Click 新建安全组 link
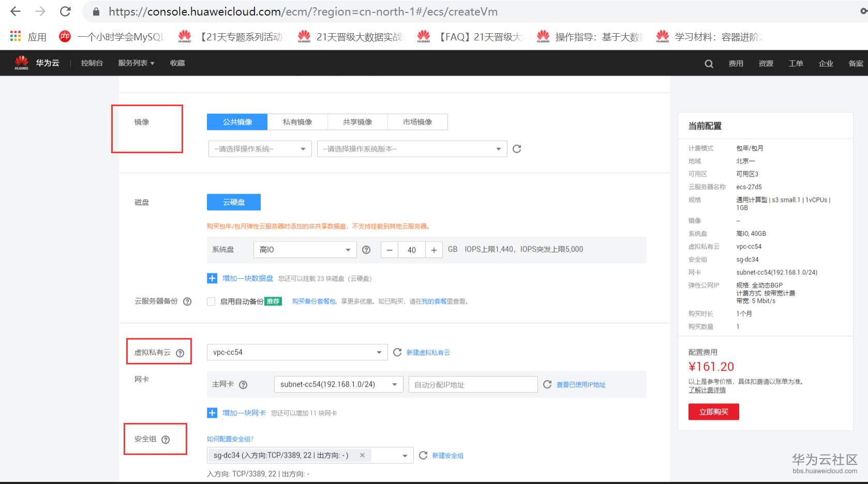The width and height of the screenshot is (868, 484). (448, 456)
